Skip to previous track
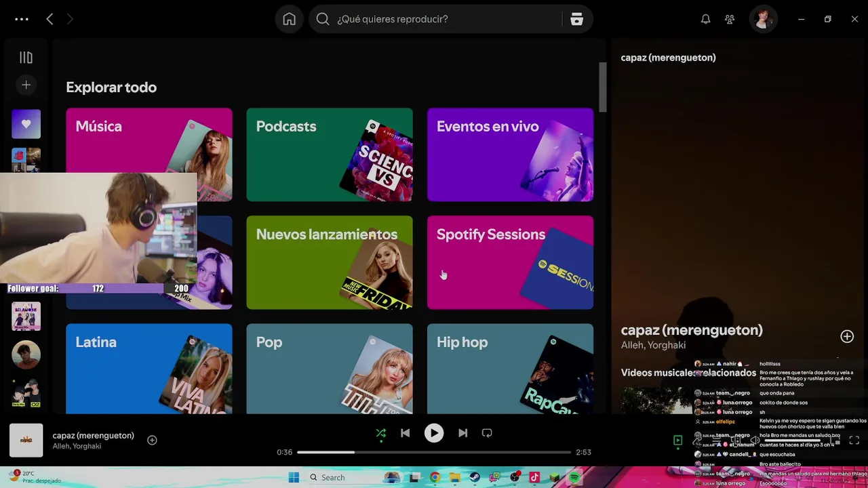 (405, 433)
